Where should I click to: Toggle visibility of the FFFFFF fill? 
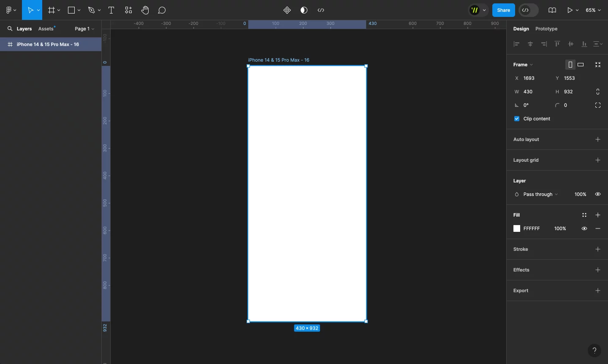click(x=584, y=228)
